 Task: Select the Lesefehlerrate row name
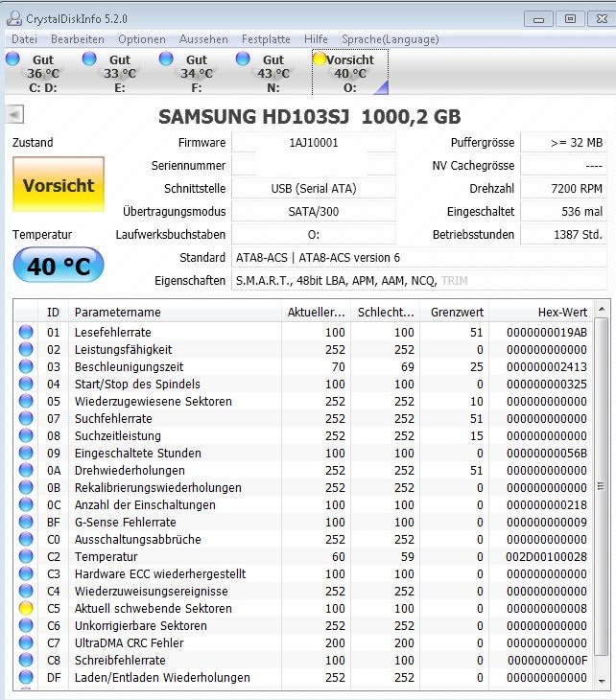(x=112, y=332)
